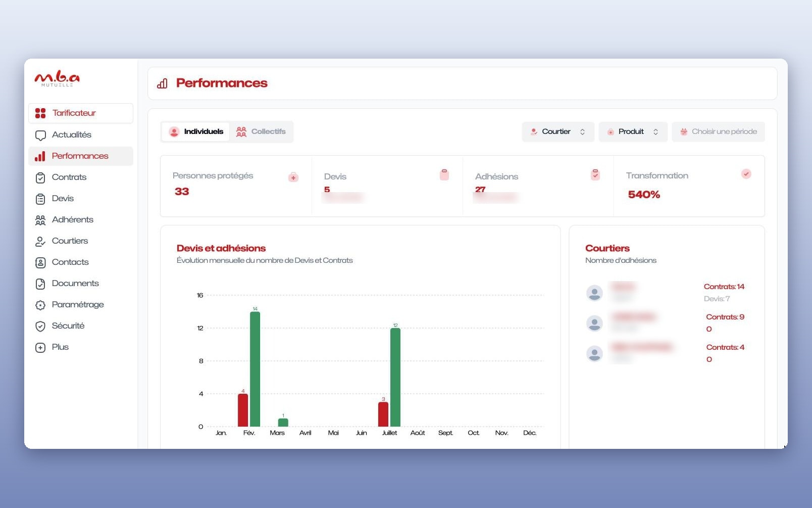Click the Paramétrage gear icon

[x=40, y=305]
